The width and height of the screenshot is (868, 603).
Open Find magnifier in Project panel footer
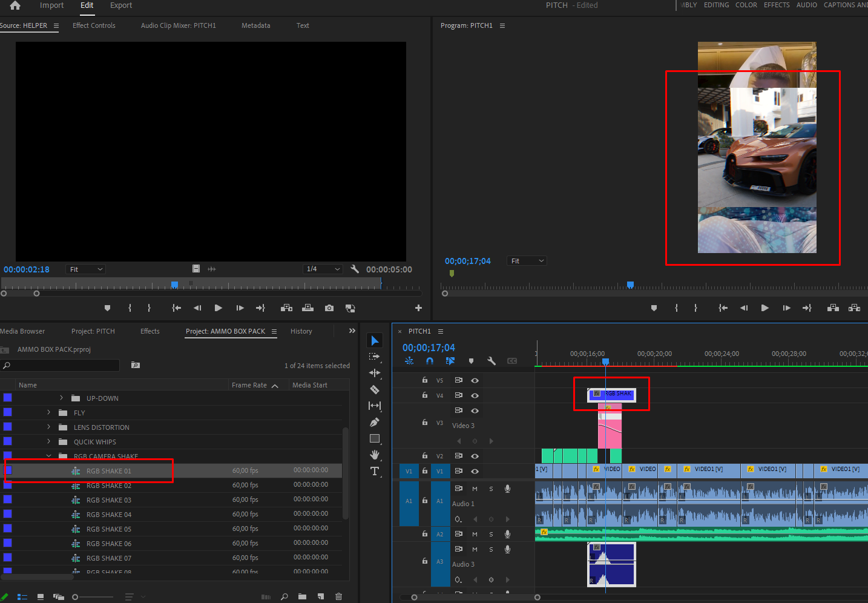click(x=284, y=597)
